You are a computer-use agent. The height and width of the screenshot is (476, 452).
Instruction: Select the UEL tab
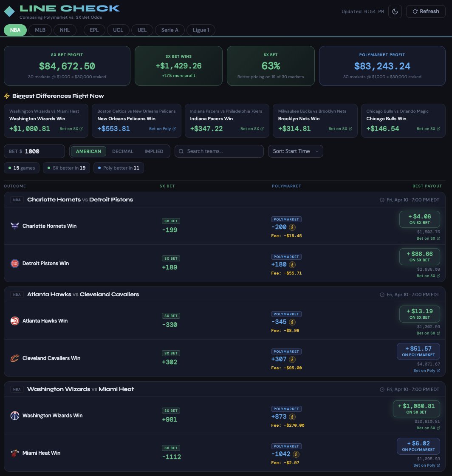point(142,30)
